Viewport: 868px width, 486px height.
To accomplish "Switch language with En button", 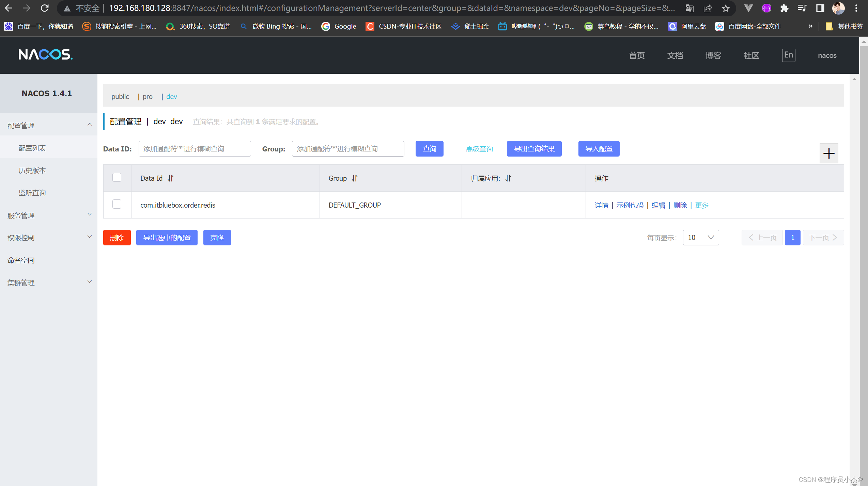I will pyautogui.click(x=789, y=55).
